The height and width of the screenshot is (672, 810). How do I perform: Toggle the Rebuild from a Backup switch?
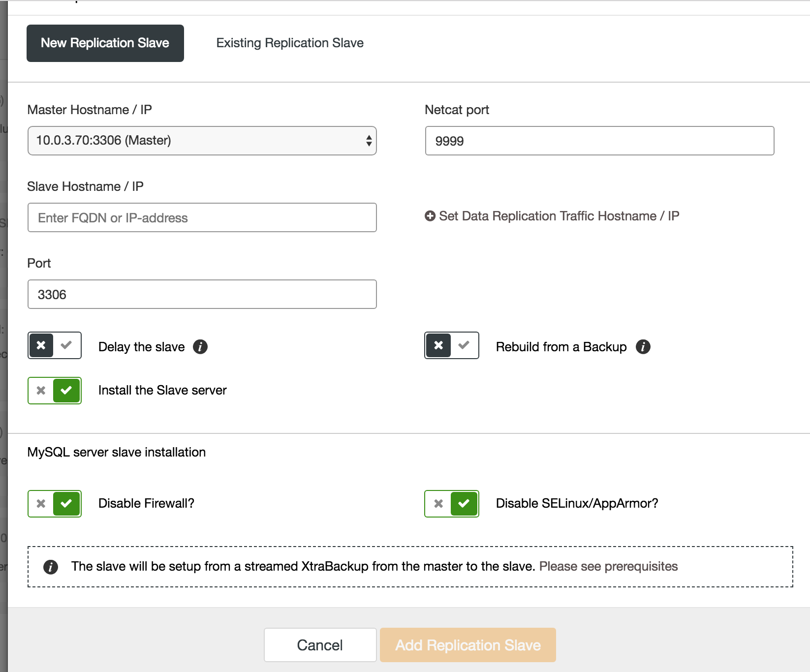click(x=452, y=345)
